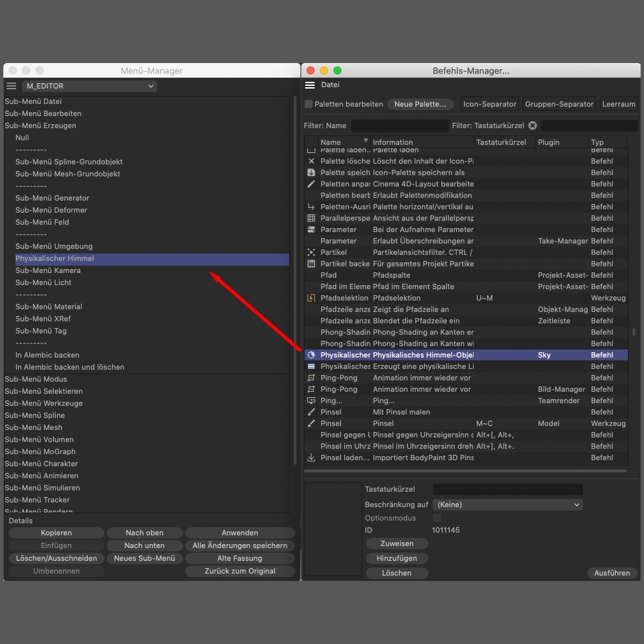Click the icon beside Physikalisches Licht row
Viewport: 644px width, 644px height.
point(311,366)
